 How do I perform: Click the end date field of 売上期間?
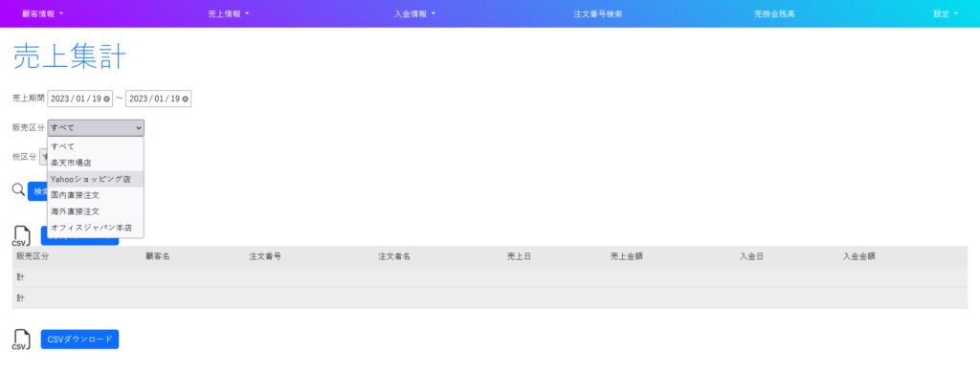158,99
